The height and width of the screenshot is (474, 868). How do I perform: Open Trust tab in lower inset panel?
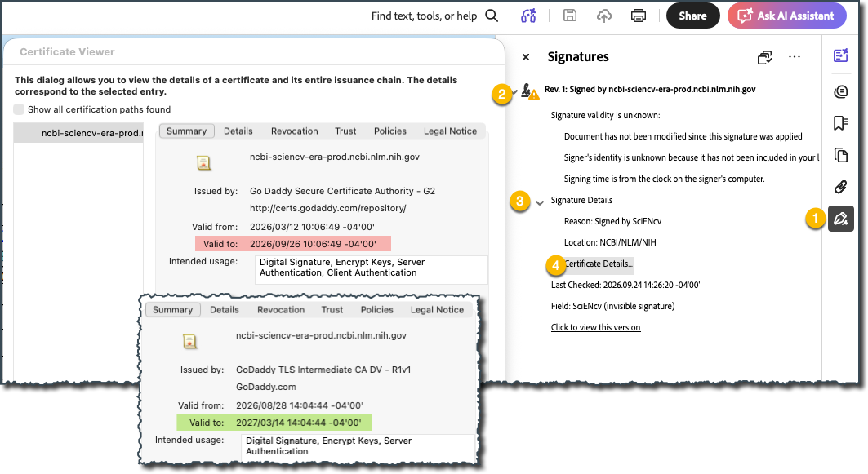(332, 310)
